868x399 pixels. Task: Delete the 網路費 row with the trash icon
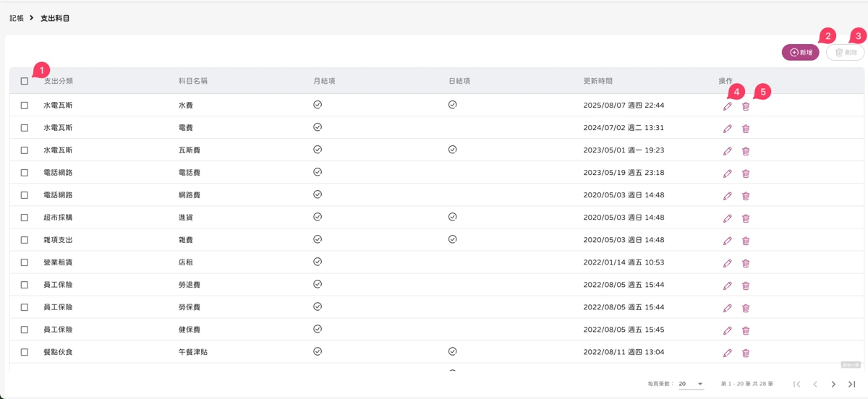tap(746, 196)
